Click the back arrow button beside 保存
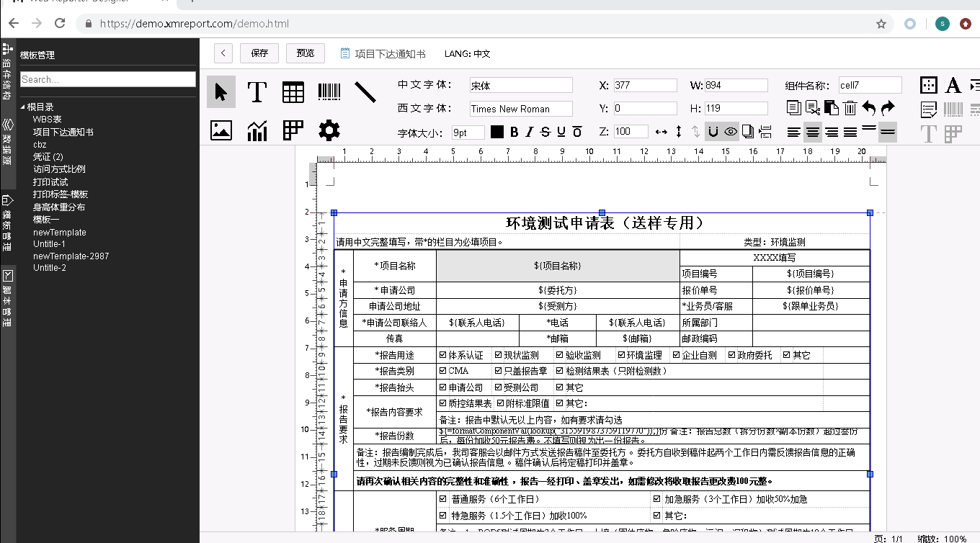The height and width of the screenshot is (543, 980). [x=223, y=53]
